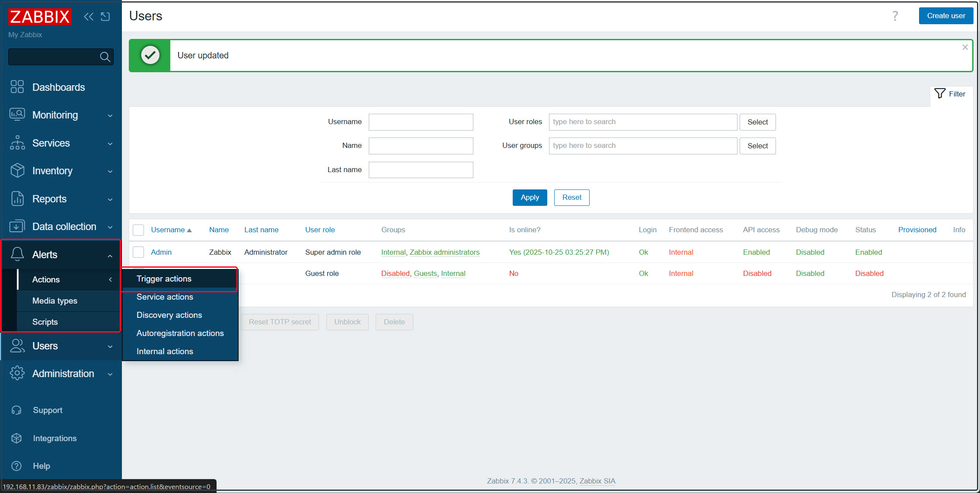Click the Create user button

[x=945, y=16]
